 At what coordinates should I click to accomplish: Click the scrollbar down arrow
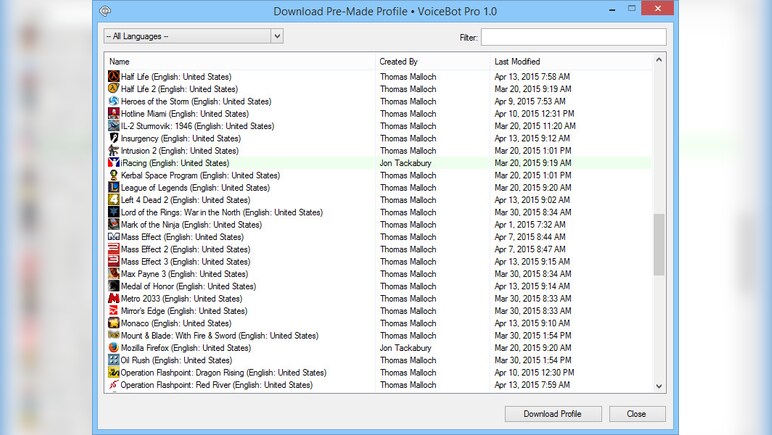(659, 386)
